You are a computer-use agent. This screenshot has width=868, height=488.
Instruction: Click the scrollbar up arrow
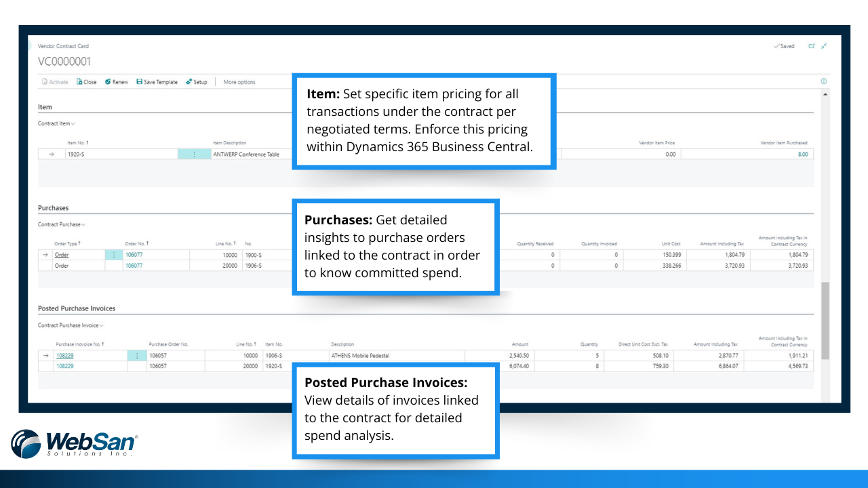825,94
